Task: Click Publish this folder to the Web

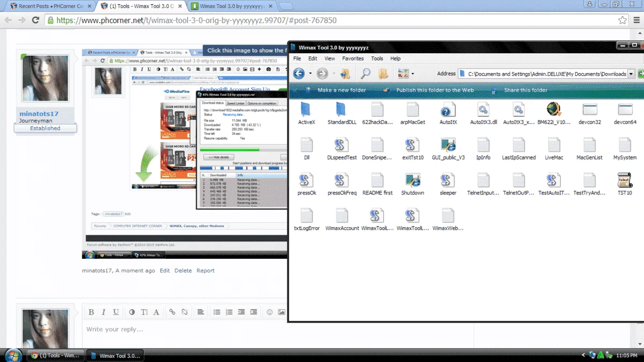Action: 434,90
